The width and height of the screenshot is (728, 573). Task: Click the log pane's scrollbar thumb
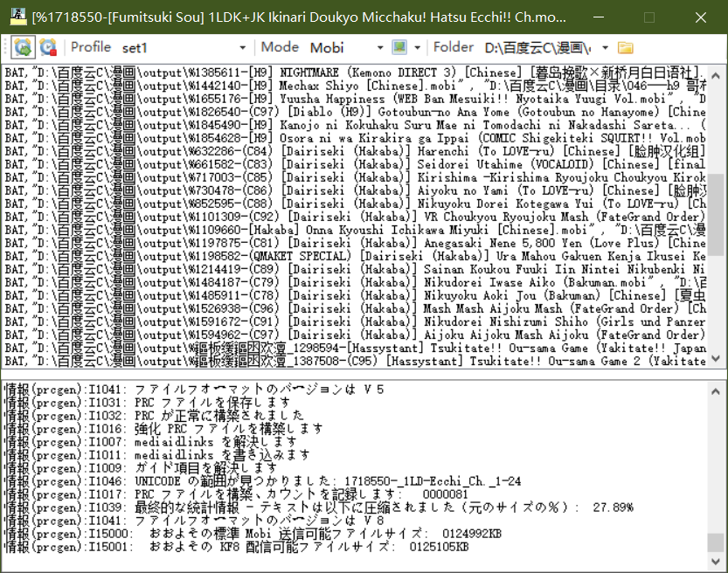[x=716, y=542]
